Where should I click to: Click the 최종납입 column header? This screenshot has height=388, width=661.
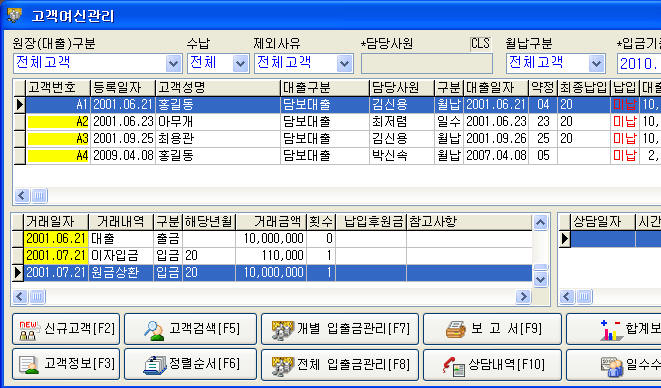coord(584,88)
